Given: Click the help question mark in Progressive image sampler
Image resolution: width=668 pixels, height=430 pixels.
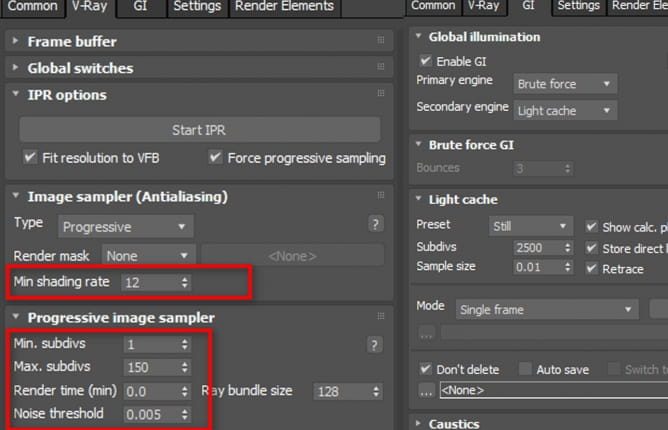Looking at the screenshot, I should [x=376, y=345].
